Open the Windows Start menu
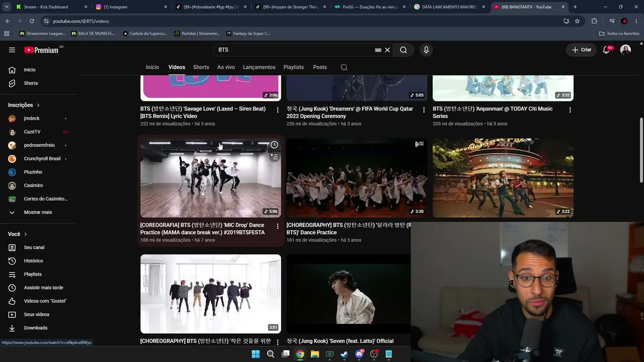 (256, 354)
